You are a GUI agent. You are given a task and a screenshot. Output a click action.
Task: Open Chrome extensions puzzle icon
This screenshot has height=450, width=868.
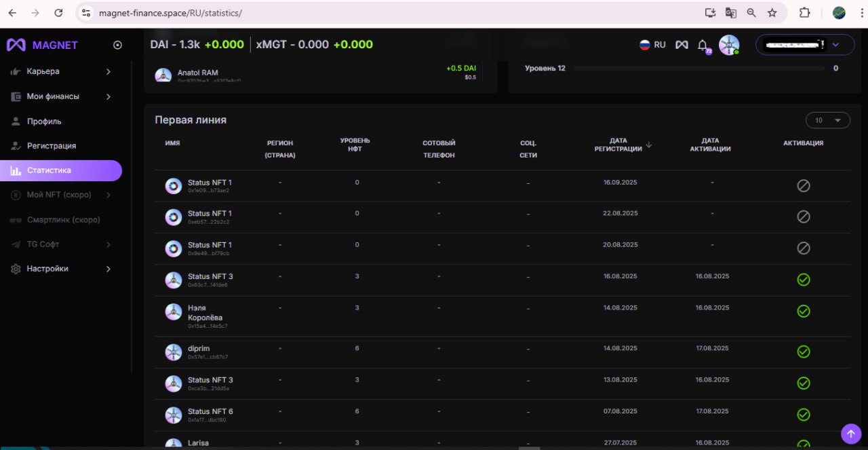coord(805,13)
